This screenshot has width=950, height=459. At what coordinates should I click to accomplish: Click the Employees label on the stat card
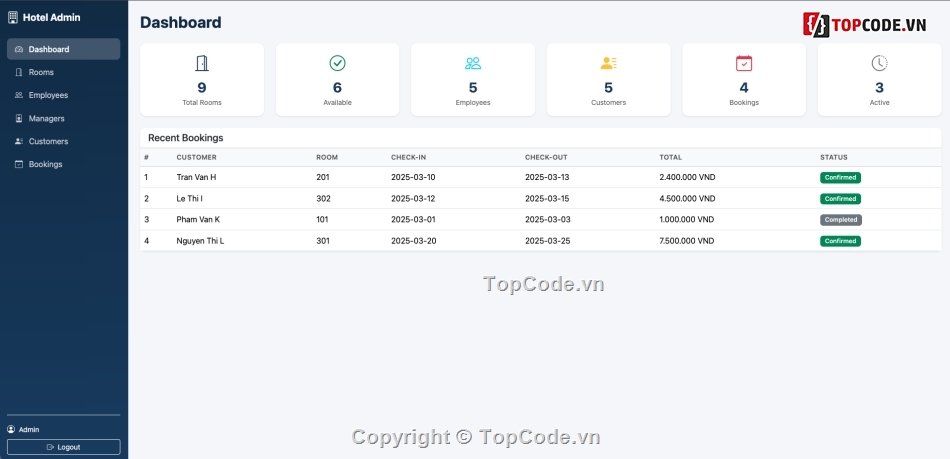(x=473, y=102)
